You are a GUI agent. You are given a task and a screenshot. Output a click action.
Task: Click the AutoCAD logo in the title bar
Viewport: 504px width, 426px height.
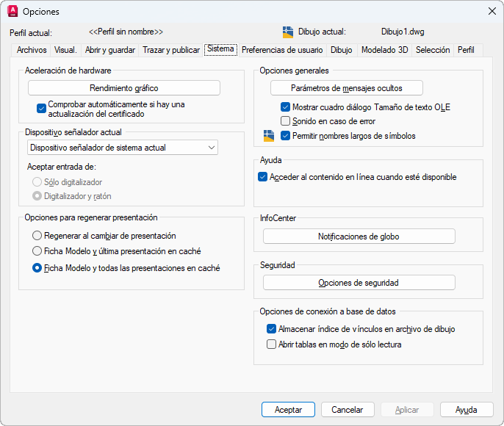click(x=12, y=11)
